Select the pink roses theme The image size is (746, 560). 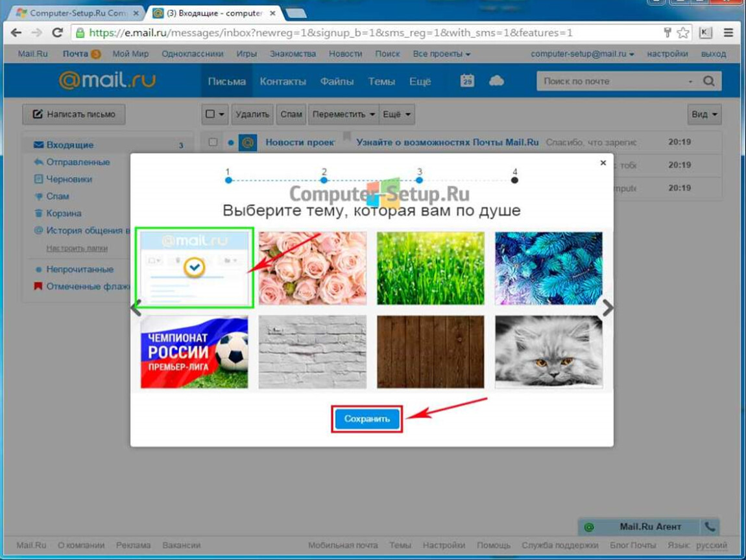pyautogui.click(x=313, y=268)
